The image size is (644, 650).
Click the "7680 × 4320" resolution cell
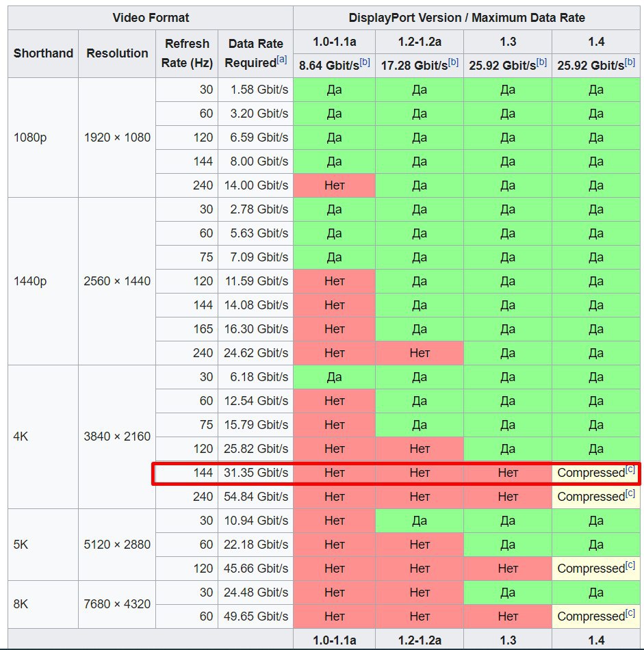117,604
